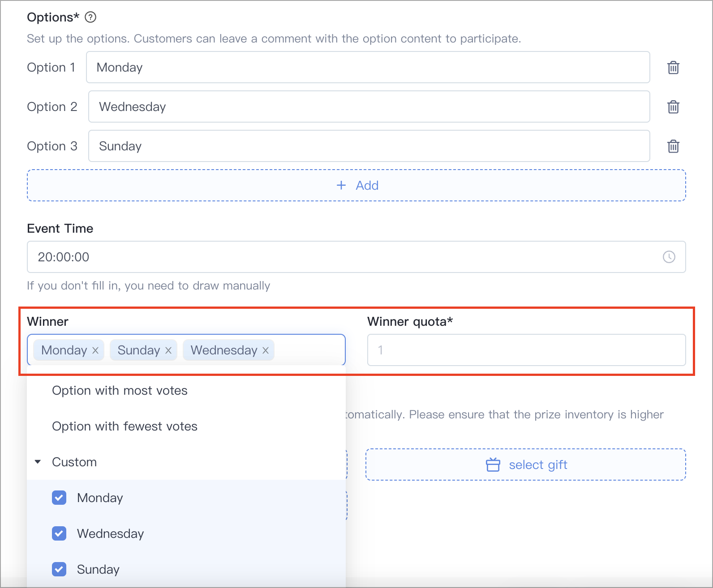Click the Event Time 20:00:00 field

pyautogui.click(x=356, y=257)
